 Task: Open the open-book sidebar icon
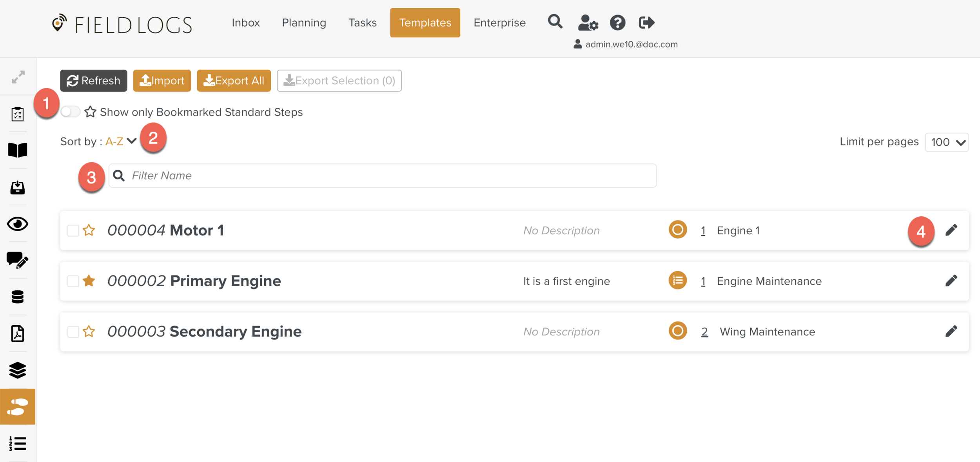pos(18,150)
